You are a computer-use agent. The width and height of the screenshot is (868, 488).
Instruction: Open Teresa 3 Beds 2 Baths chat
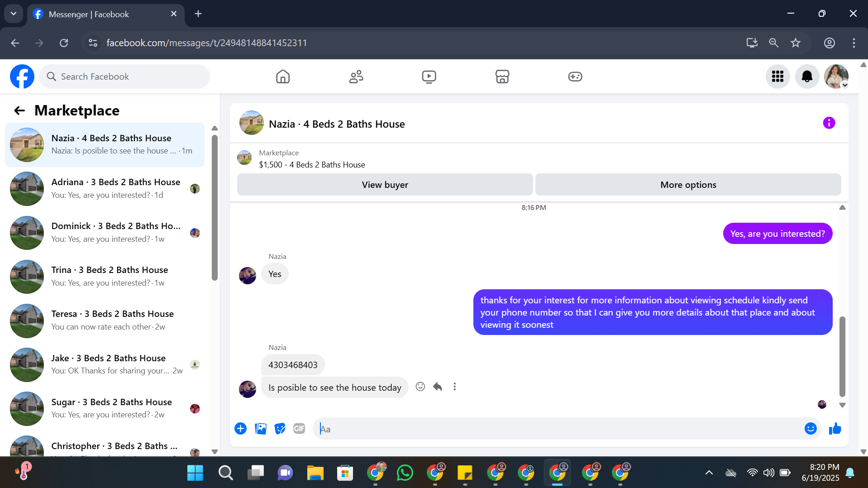tap(105, 321)
